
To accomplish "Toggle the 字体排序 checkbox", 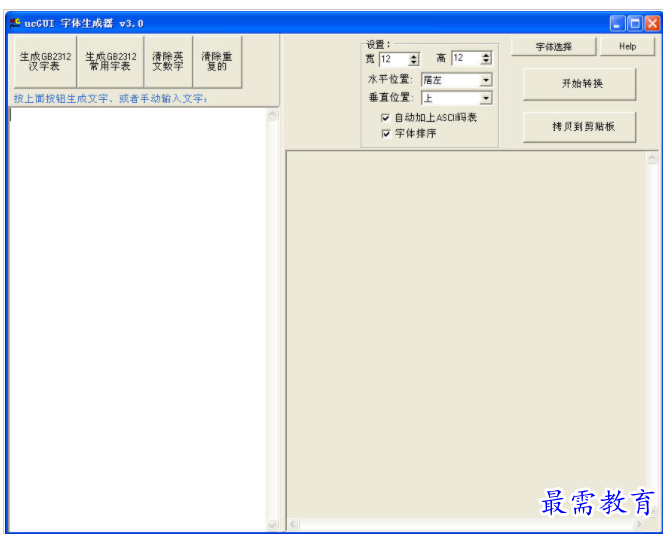I will click(x=385, y=134).
